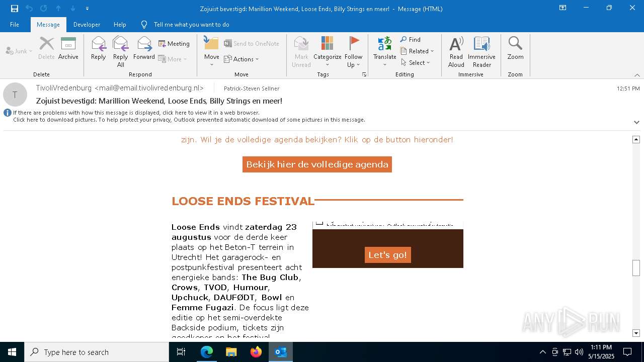Forward this email
The width and height of the screenshot is (644, 362).
(144, 48)
